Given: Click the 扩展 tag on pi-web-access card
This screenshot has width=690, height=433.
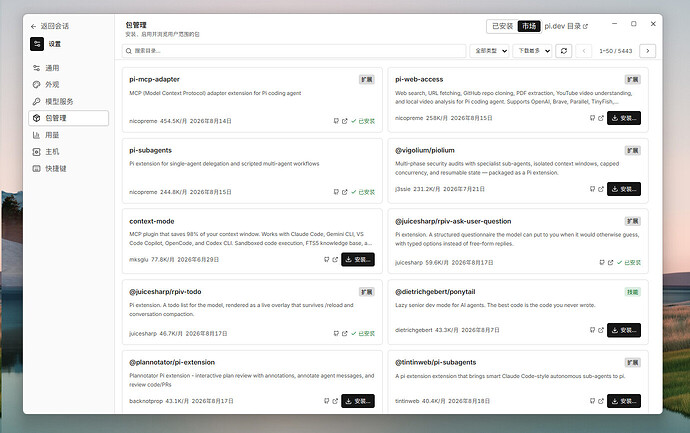Looking at the screenshot, I should 633,80.
